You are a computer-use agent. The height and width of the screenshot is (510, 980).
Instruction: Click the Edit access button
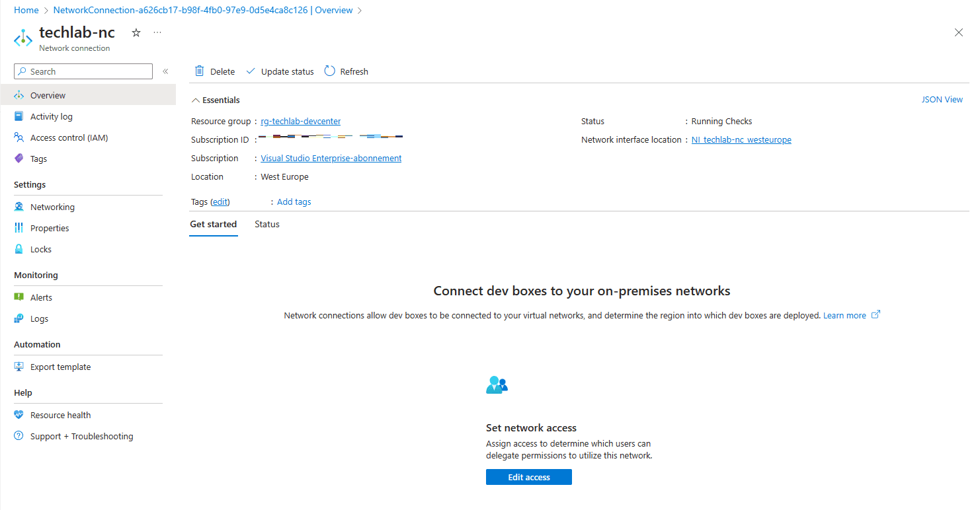[528, 477]
